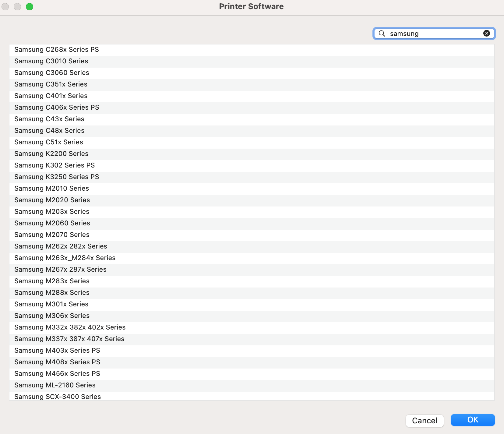Choose Samsung M262x 282x Series
This screenshot has width=504, height=434.
252,246
